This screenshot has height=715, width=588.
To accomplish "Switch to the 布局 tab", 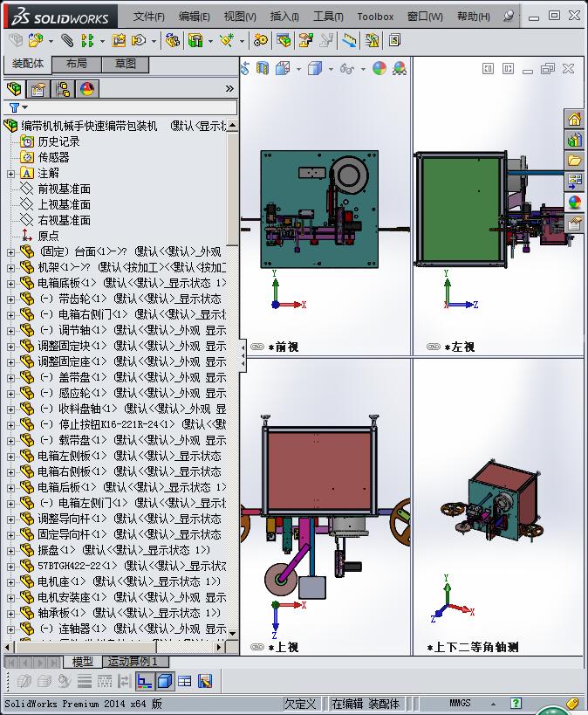I will (76, 64).
